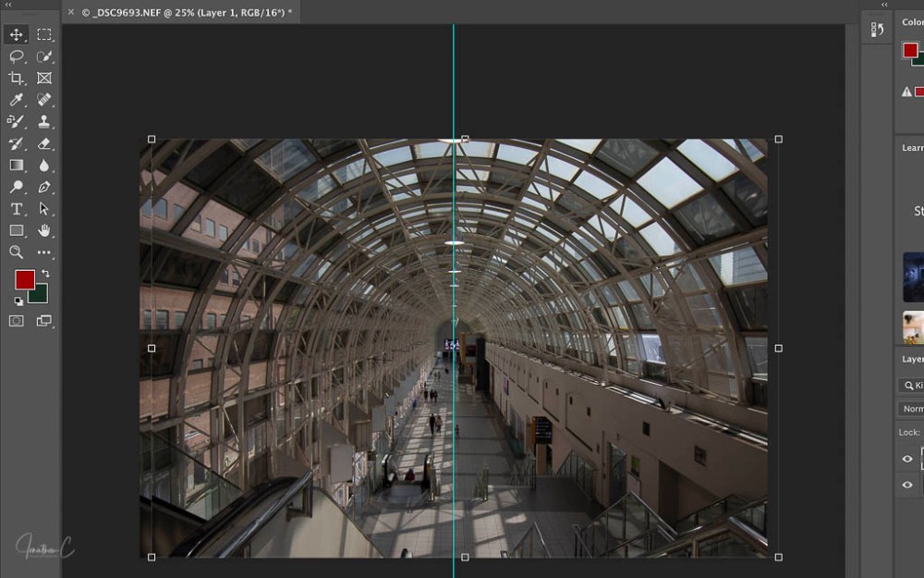Select the Zoom tool

click(15, 252)
